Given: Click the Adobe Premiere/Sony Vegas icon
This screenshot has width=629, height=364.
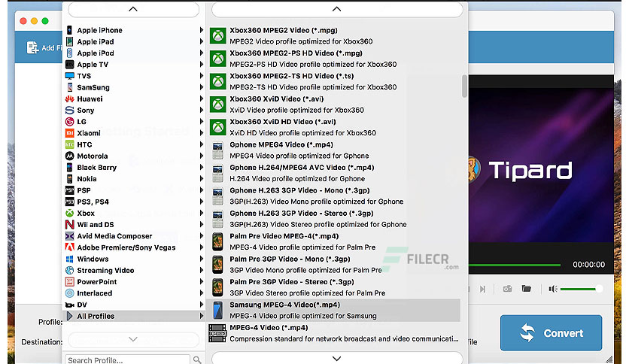Looking at the screenshot, I should (x=69, y=247).
